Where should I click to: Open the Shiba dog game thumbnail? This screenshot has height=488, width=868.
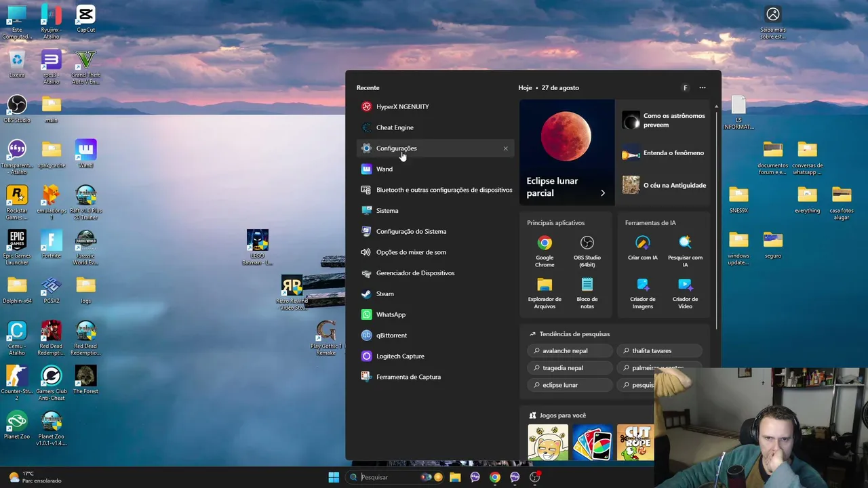click(x=548, y=443)
